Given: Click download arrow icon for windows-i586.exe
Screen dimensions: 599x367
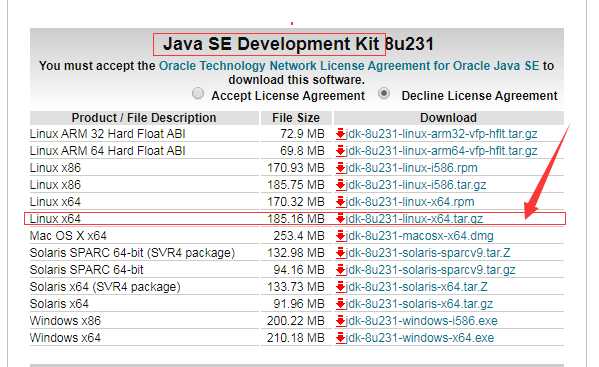Looking at the screenshot, I should pos(341,321).
